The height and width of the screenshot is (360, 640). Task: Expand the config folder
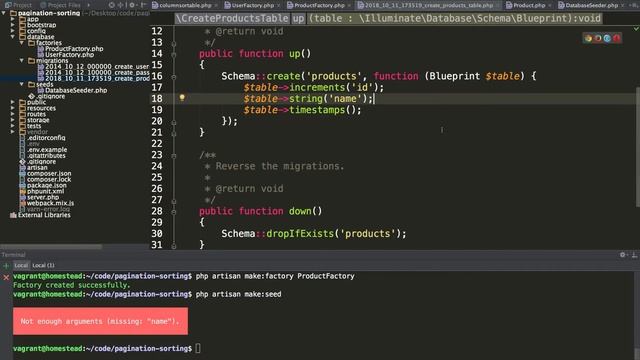tap(13, 31)
